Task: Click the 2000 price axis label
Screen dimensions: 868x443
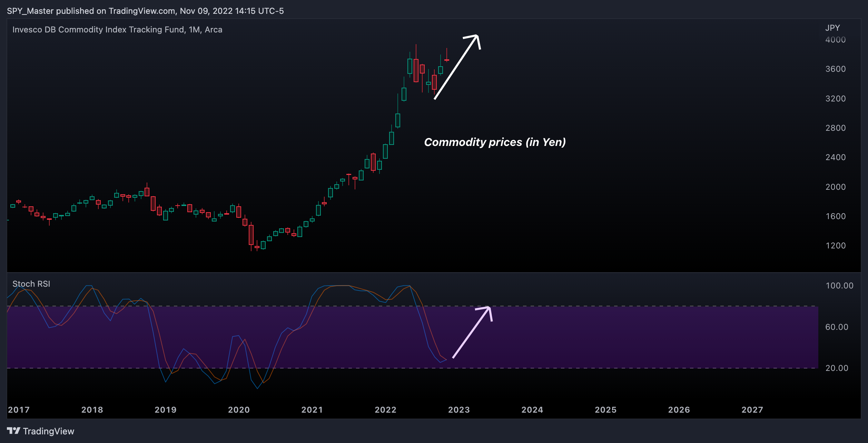Action: click(836, 187)
